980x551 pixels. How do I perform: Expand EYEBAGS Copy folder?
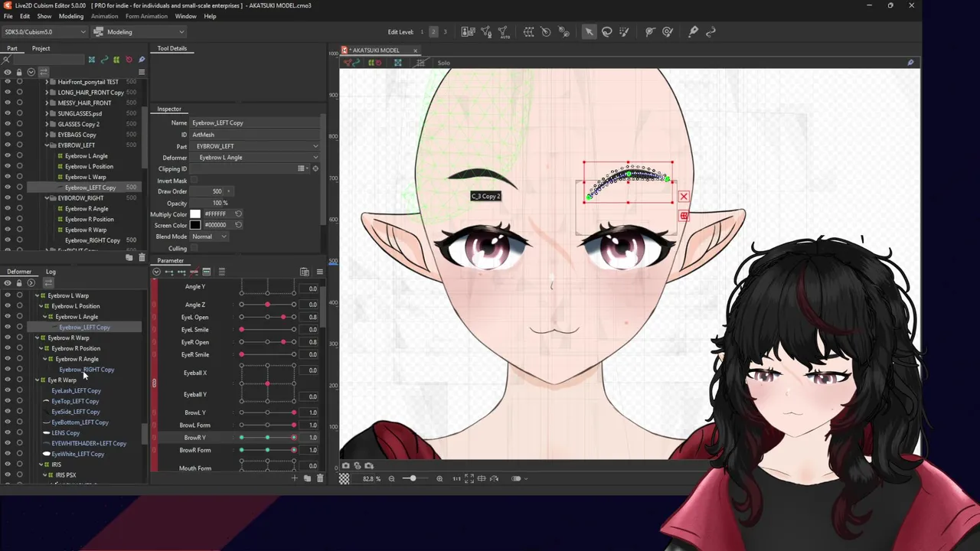click(47, 135)
